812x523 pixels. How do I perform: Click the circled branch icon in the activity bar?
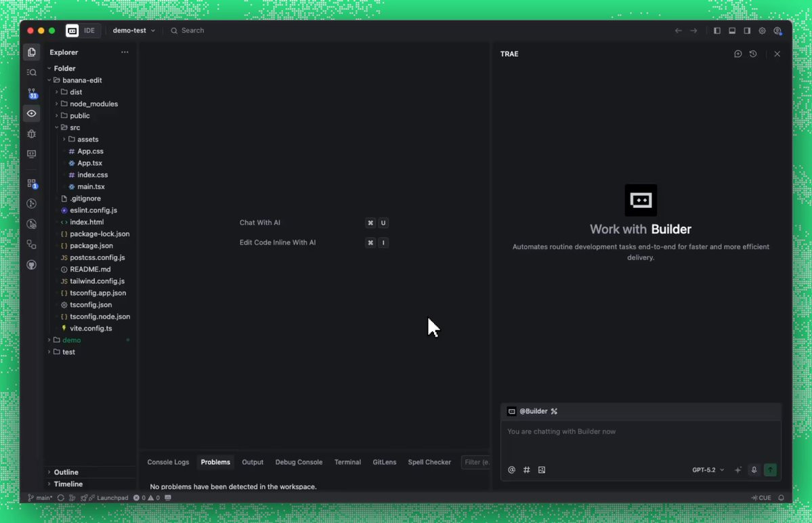click(x=32, y=204)
